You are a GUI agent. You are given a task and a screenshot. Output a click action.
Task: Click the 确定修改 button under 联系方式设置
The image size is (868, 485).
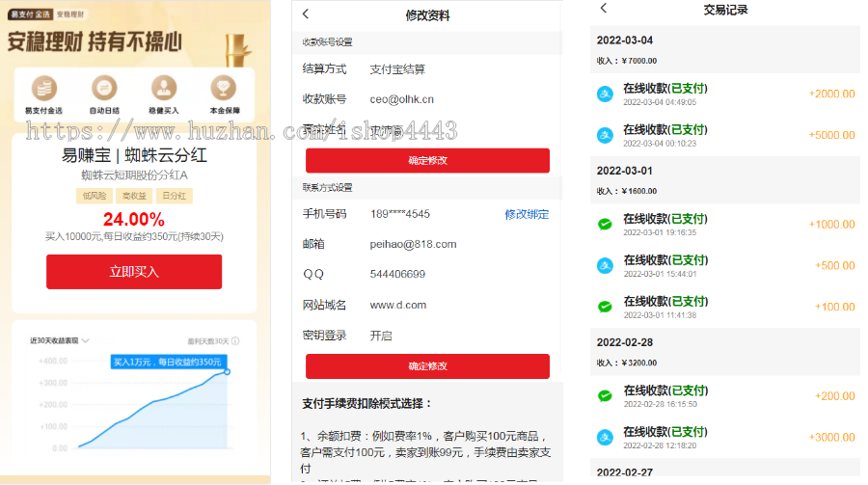(427, 366)
